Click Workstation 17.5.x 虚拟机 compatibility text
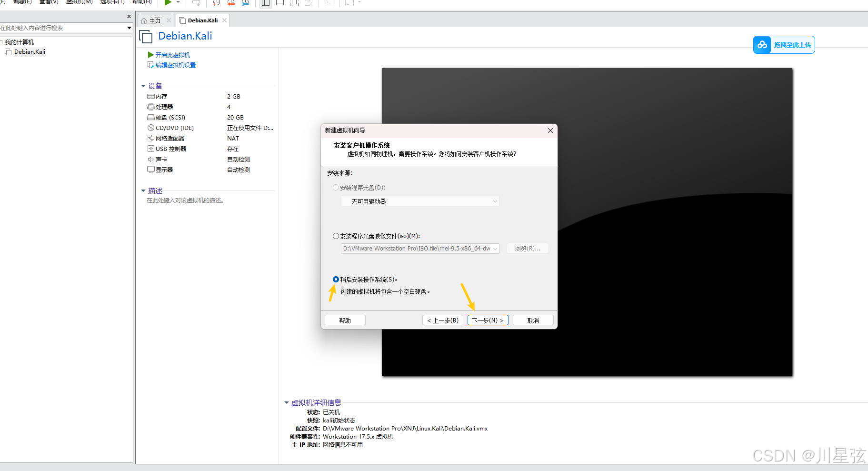Screen dimensions: 868x471 point(358,437)
